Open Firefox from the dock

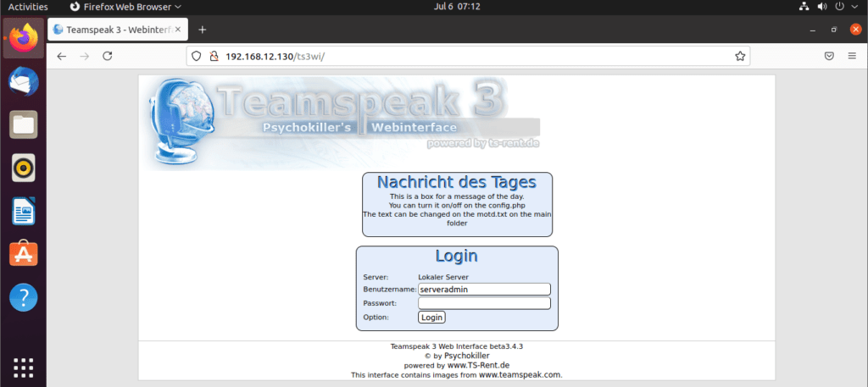(23, 38)
